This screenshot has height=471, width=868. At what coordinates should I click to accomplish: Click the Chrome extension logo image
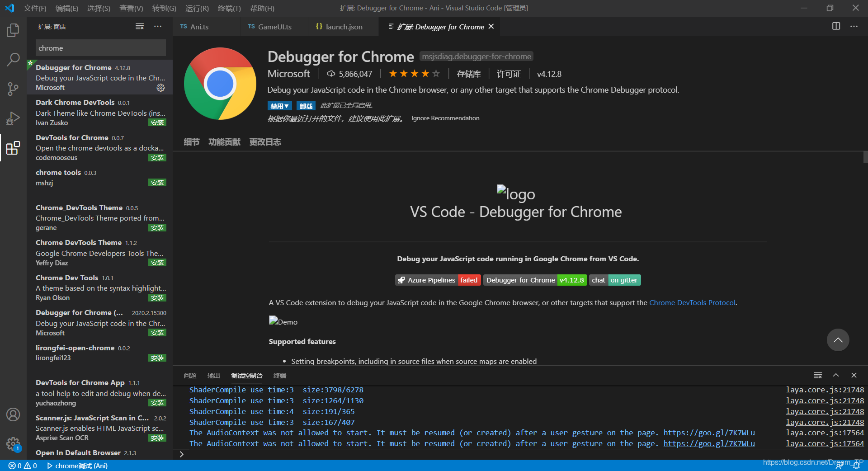pyautogui.click(x=220, y=84)
